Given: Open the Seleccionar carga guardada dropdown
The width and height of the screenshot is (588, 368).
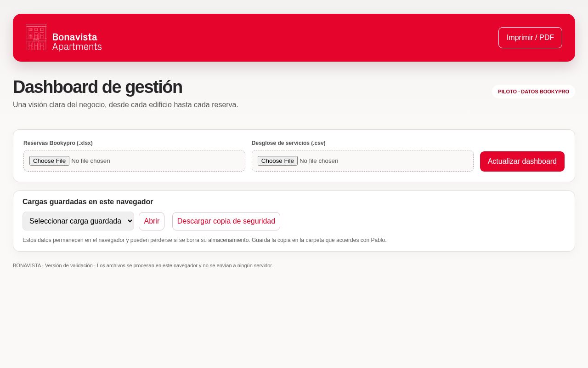Looking at the screenshot, I should pyautogui.click(x=78, y=221).
